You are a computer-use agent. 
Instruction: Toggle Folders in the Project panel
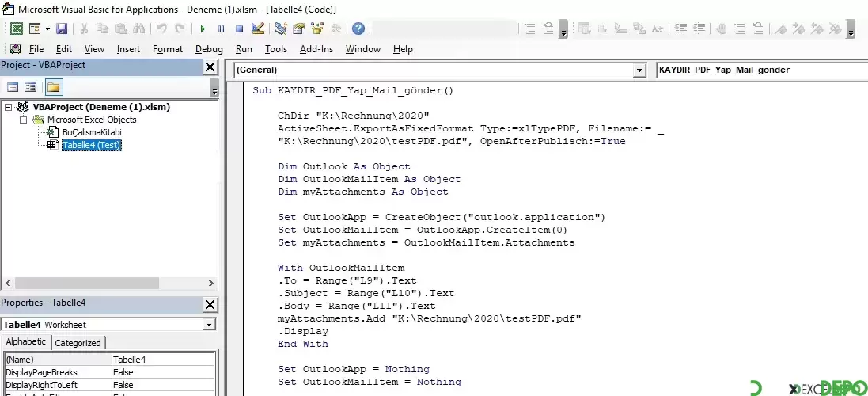pos(54,87)
